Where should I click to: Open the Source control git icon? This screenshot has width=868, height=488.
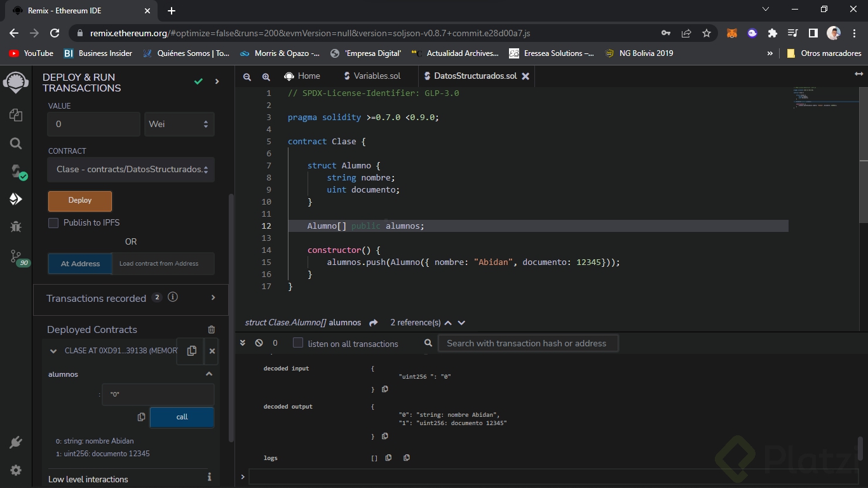tap(16, 256)
